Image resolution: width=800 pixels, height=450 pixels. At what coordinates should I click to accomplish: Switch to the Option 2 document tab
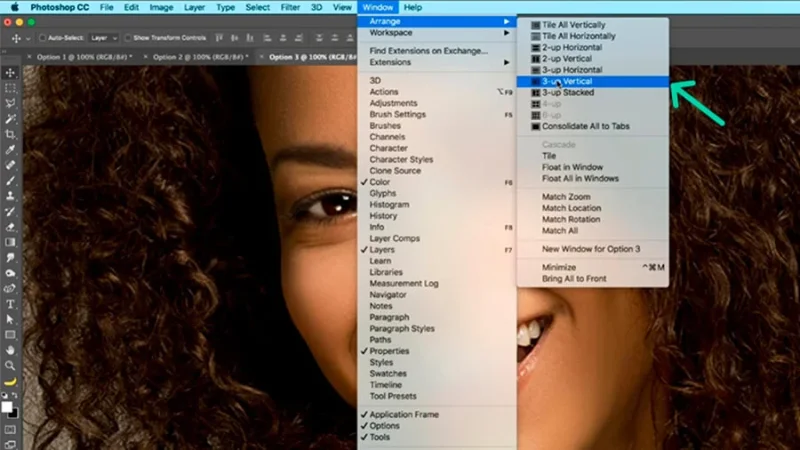(201, 57)
